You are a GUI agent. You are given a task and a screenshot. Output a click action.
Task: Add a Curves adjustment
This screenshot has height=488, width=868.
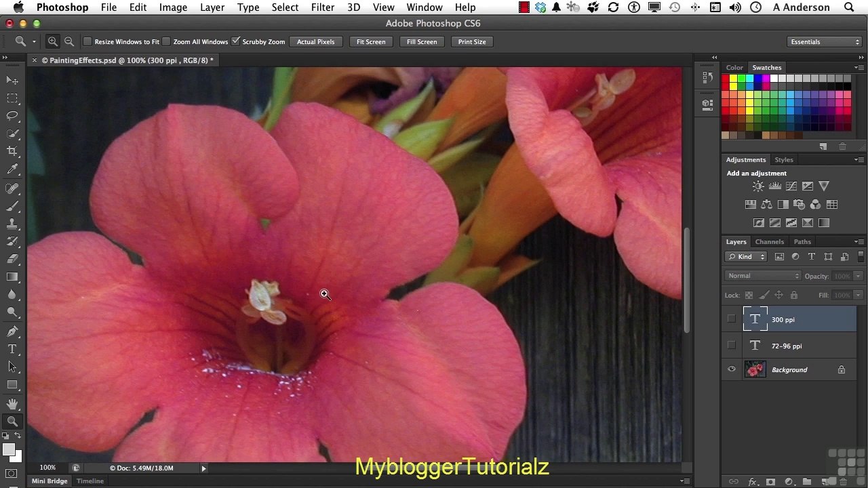(791, 186)
